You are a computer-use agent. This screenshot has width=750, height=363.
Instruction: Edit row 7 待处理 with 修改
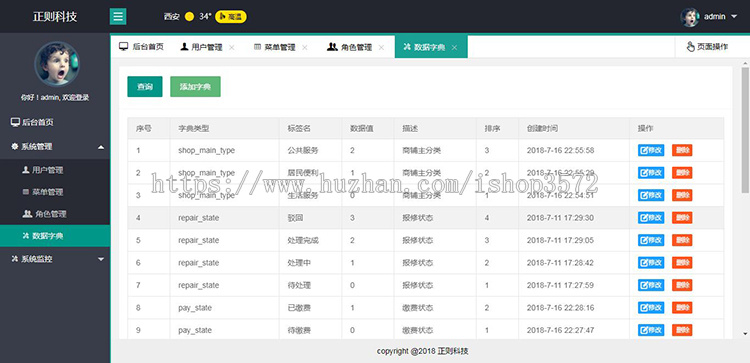(651, 285)
